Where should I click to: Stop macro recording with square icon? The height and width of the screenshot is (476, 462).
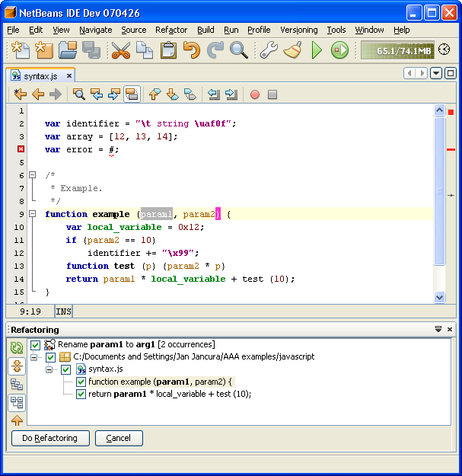coord(272,94)
